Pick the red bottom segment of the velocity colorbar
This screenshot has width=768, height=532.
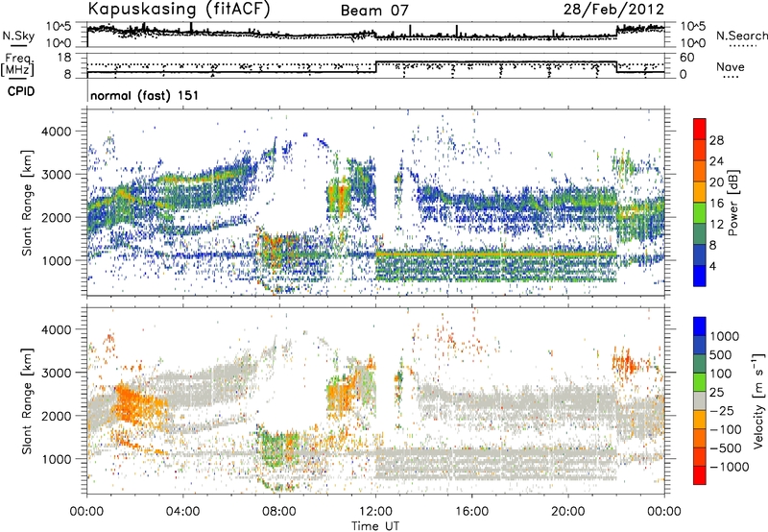coord(700,475)
